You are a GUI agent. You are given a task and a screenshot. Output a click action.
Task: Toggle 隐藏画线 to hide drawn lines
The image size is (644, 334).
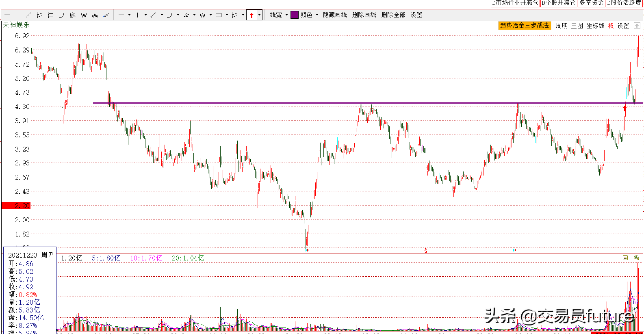point(335,15)
